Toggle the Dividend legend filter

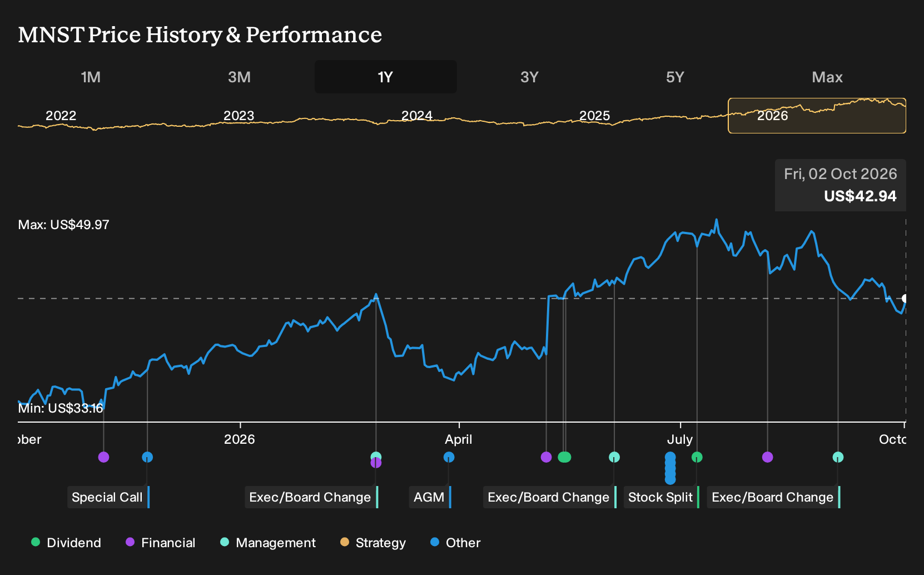66,543
